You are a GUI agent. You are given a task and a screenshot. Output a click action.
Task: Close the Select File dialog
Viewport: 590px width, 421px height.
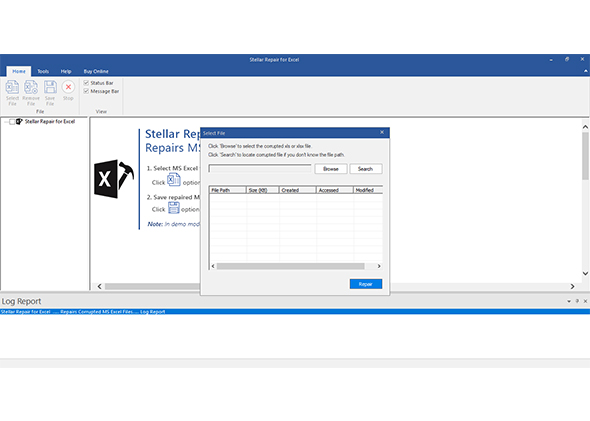382,132
